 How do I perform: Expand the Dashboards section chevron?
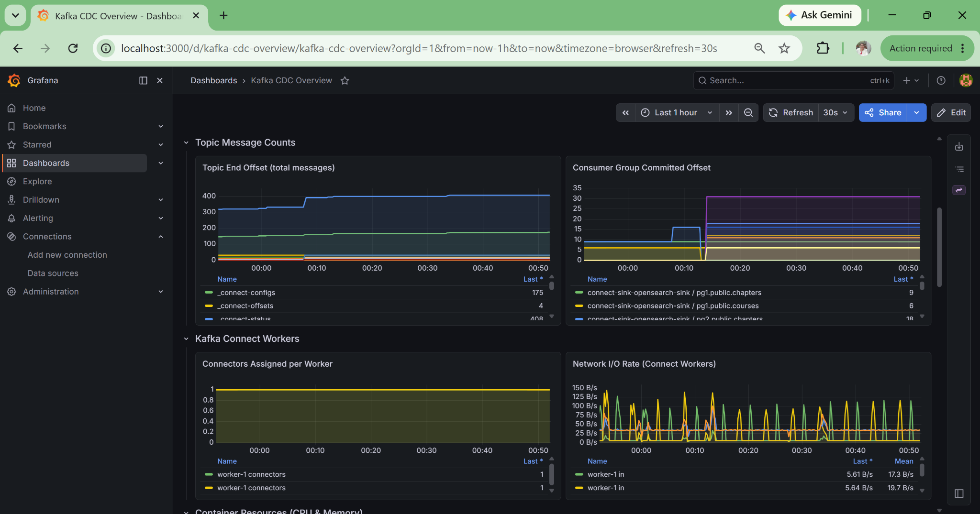point(161,163)
